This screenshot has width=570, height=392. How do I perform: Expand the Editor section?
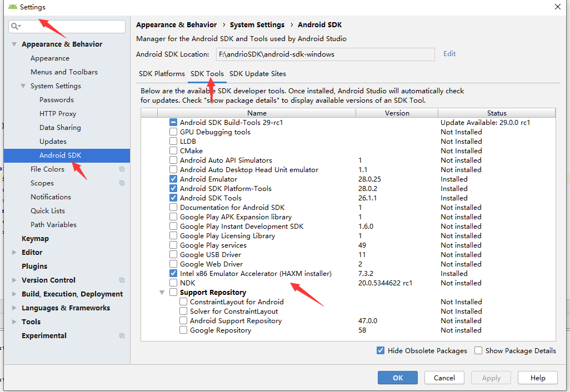(14, 253)
